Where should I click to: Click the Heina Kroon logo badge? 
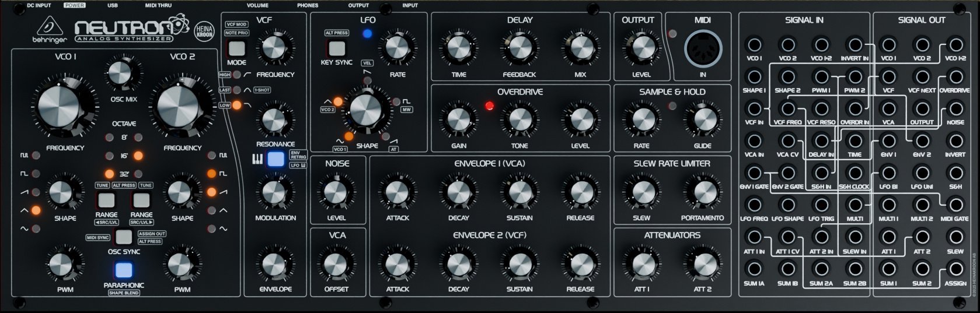tap(204, 30)
